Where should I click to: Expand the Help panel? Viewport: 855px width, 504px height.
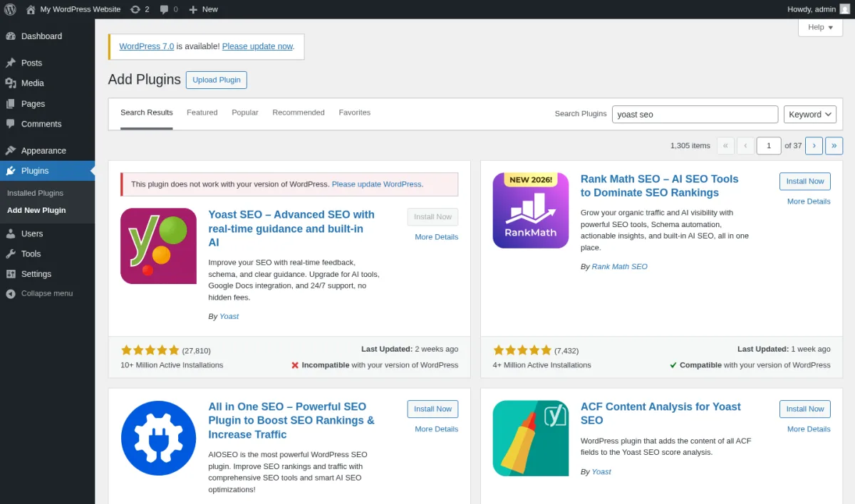point(820,27)
